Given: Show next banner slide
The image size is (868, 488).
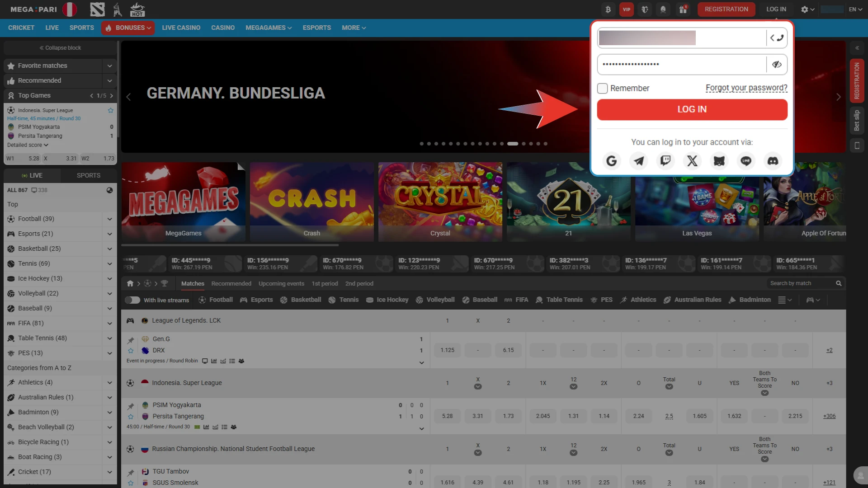Looking at the screenshot, I should (839, 97).
